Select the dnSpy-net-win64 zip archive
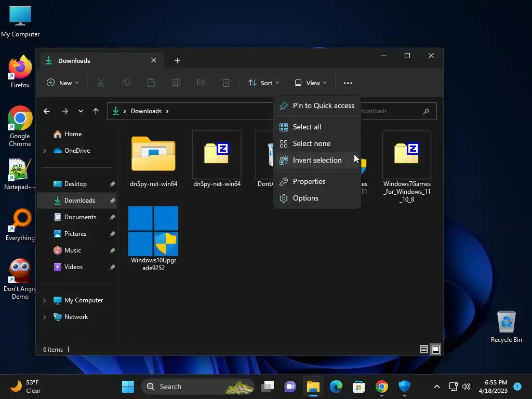 coord(217,159)
